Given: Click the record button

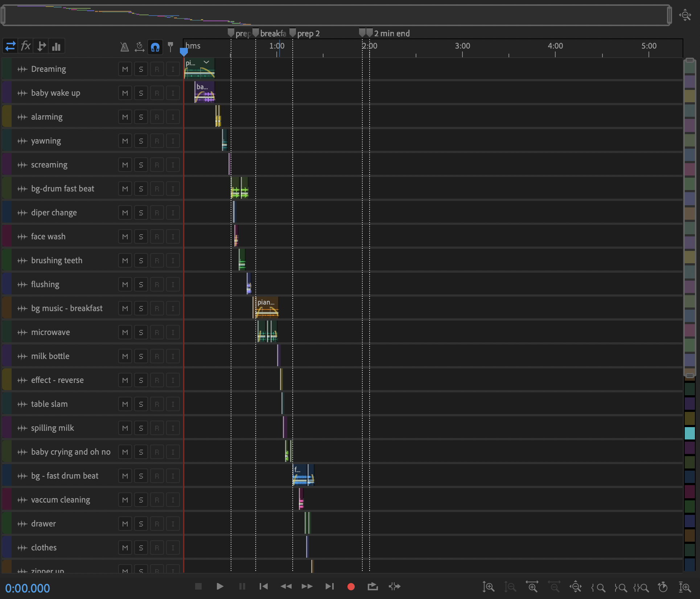Looking at the screenshot, I should click(x=351, y=586).
